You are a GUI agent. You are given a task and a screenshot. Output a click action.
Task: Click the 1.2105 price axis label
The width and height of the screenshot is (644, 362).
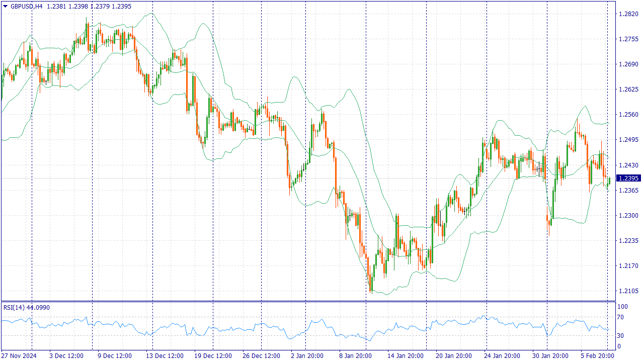[x=628, y=291]
